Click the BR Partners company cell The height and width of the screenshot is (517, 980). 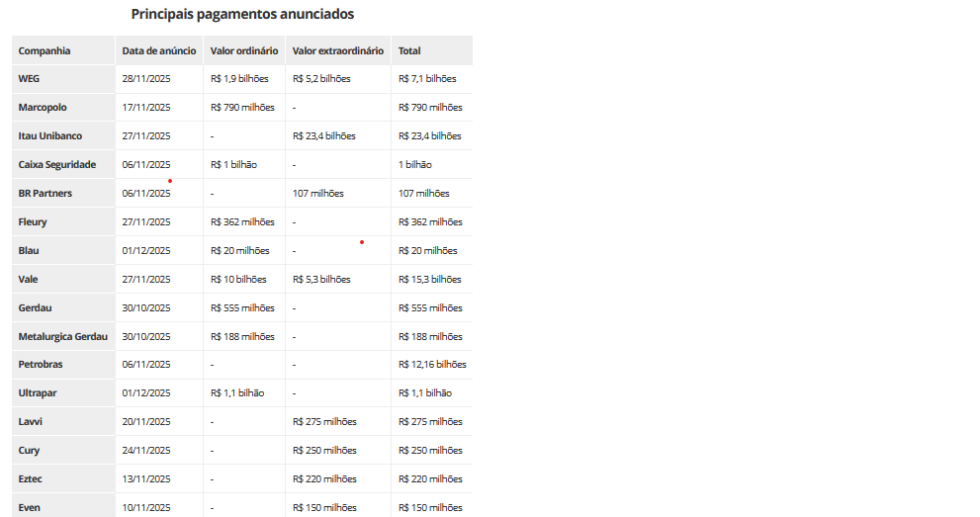coord(45,194)
